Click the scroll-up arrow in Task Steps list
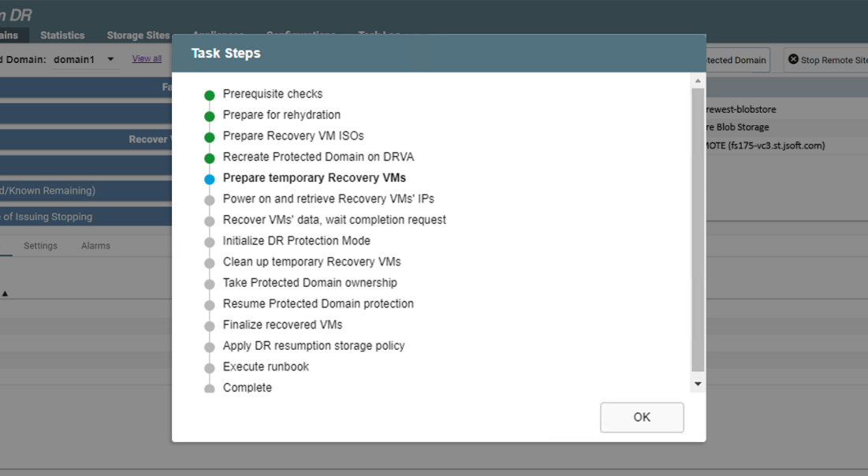This screenshot has width=868, height=476. [x=698, y=81]
